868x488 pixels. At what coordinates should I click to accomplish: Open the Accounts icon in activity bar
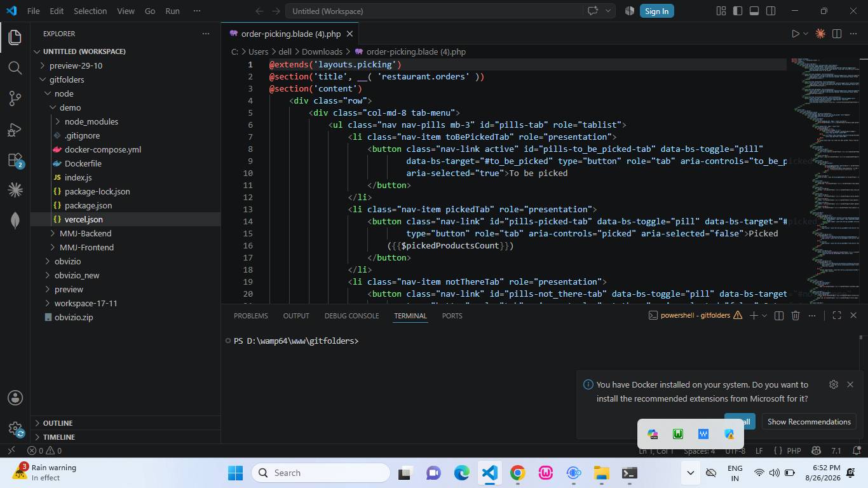15,398
